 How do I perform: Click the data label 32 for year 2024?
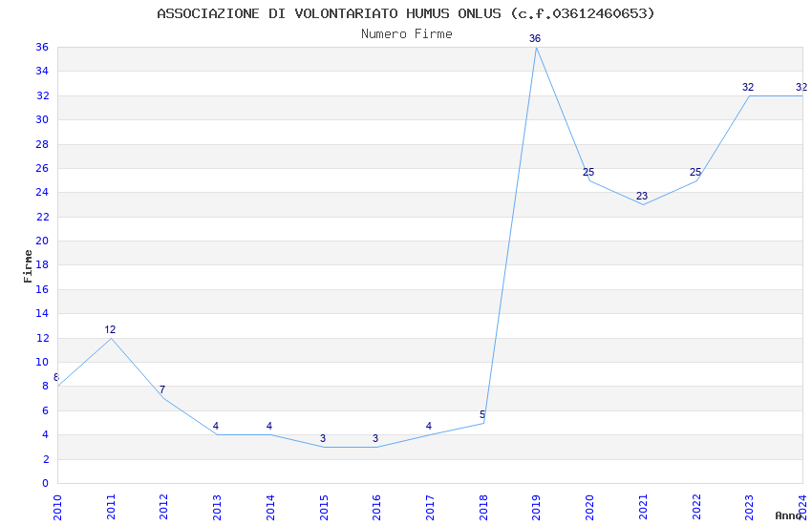[x=801, y=87]
